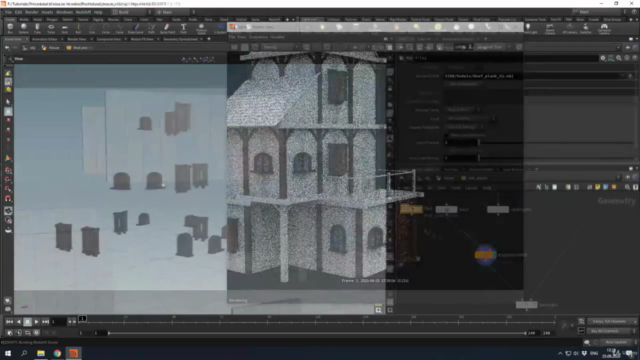Open the Render menu
Viewport: 640px width, 360px height.
pyautogui.click(x=31, y=12)
